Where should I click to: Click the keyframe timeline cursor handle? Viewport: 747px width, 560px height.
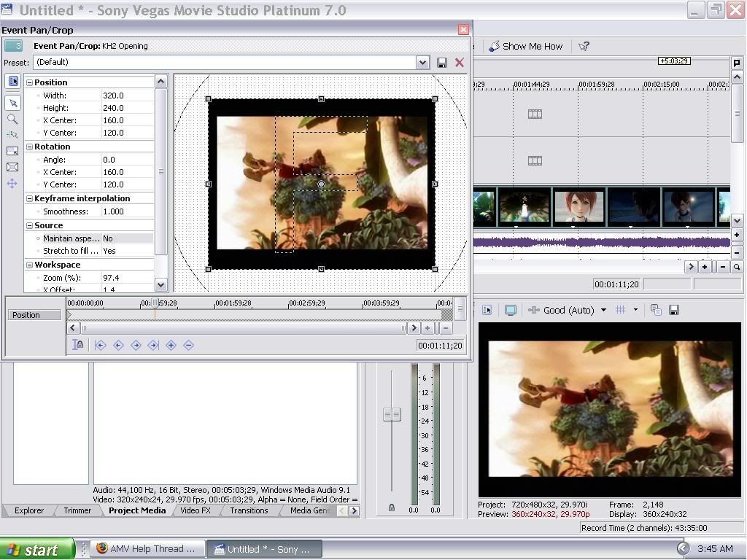coord(155,303)
